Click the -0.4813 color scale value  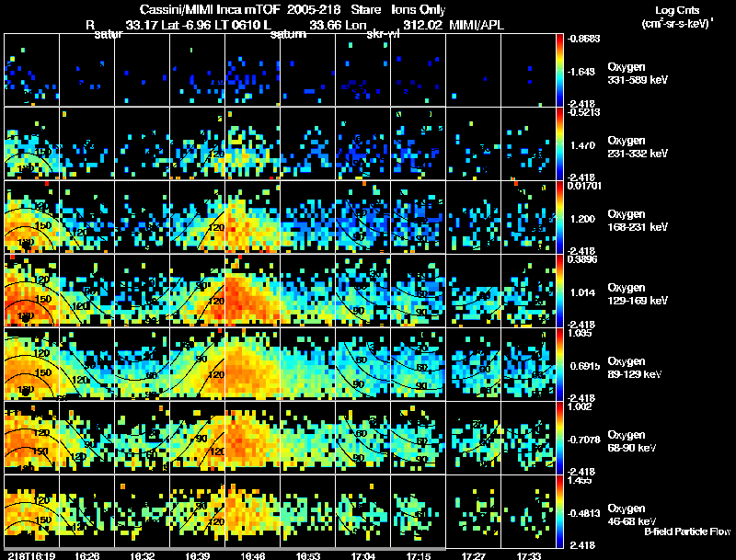click(x=583, y=513)
